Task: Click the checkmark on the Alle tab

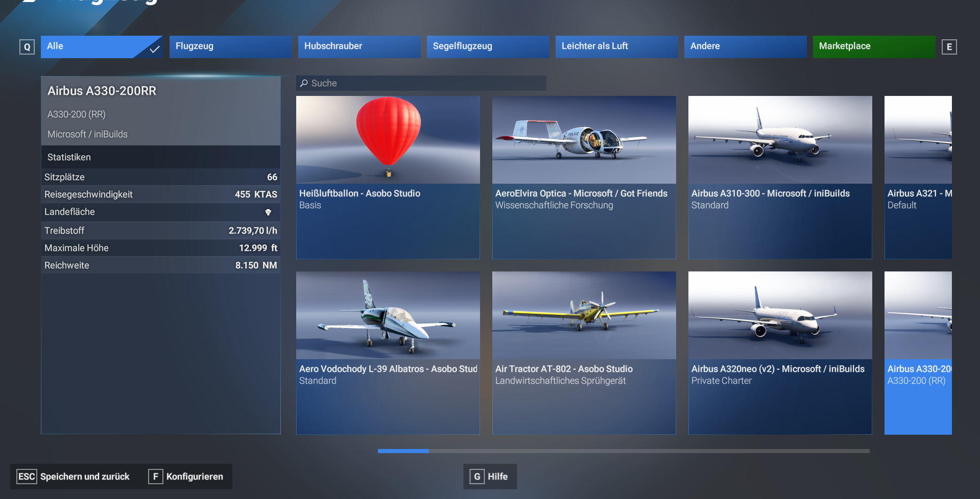Action: 154,49
